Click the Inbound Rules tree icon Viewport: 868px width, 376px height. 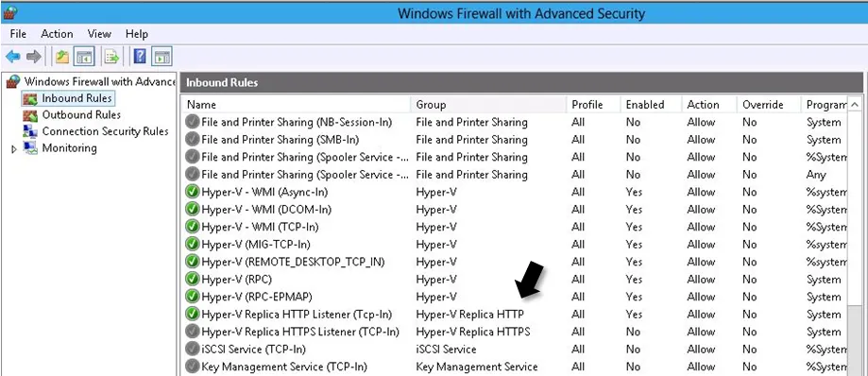(30, 98)
